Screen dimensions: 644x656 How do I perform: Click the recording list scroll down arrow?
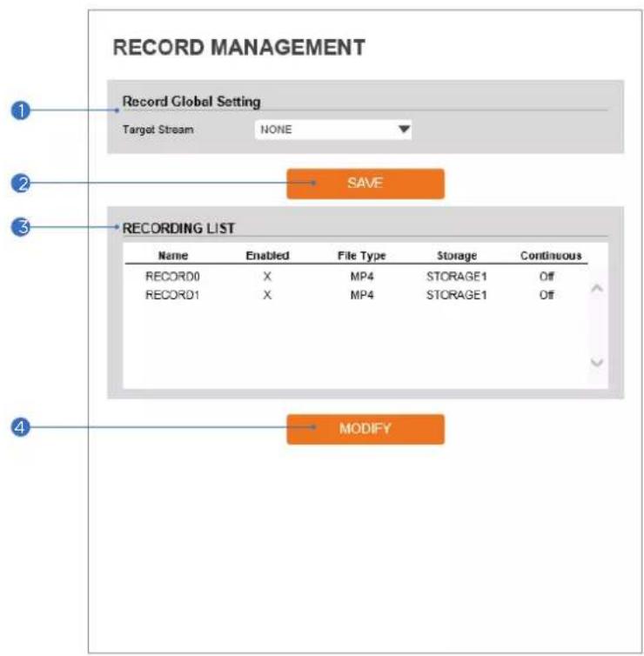(597, 362)
